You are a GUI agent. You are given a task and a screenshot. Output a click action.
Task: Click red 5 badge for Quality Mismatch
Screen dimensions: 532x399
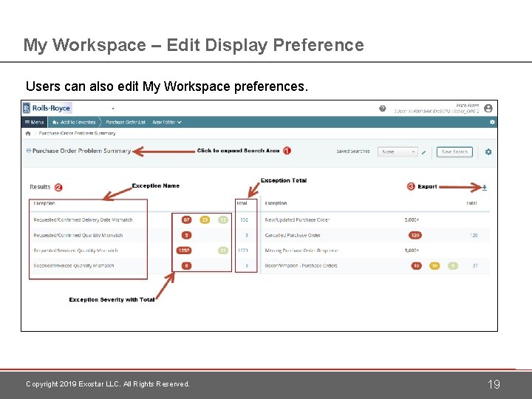[x=186, y=235]
